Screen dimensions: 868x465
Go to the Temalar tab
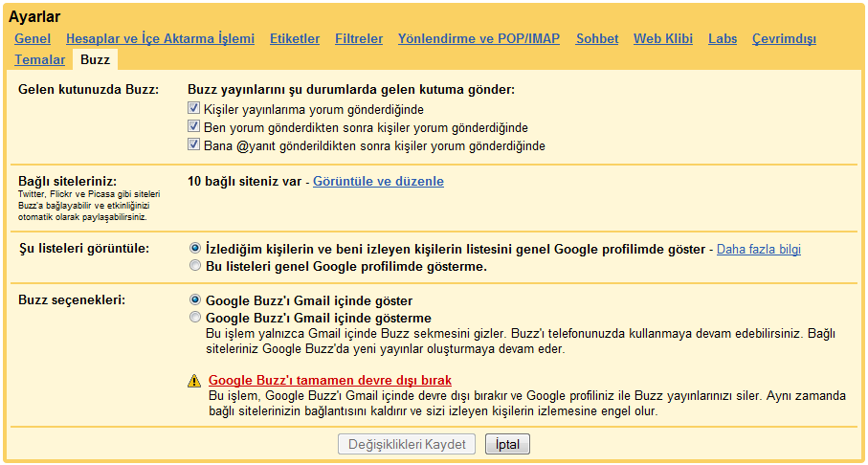click(x=40, y=59)
